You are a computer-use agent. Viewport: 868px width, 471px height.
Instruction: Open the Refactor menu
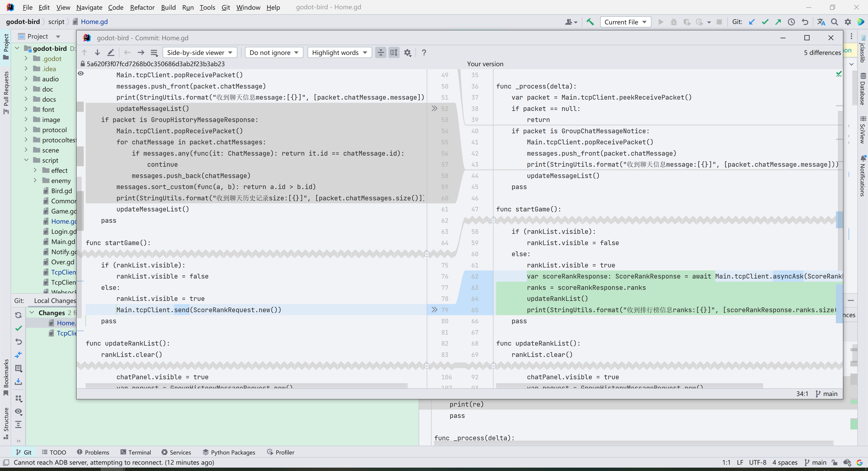point(142,7)
